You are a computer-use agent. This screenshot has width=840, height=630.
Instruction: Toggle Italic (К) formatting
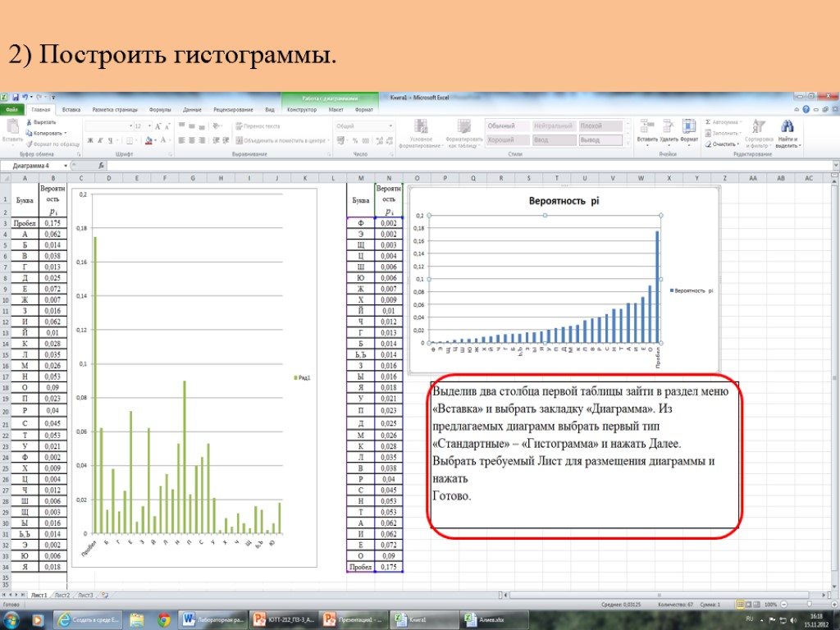100,140
